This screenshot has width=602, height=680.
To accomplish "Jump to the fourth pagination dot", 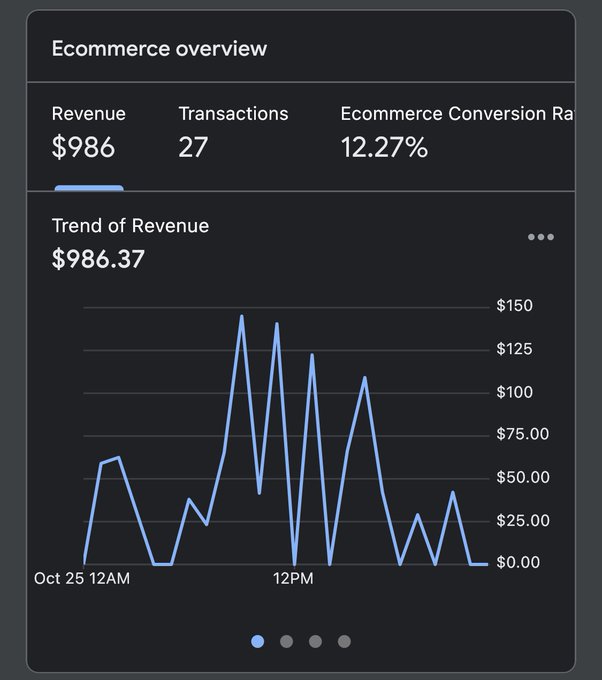I will pos(344,641).
